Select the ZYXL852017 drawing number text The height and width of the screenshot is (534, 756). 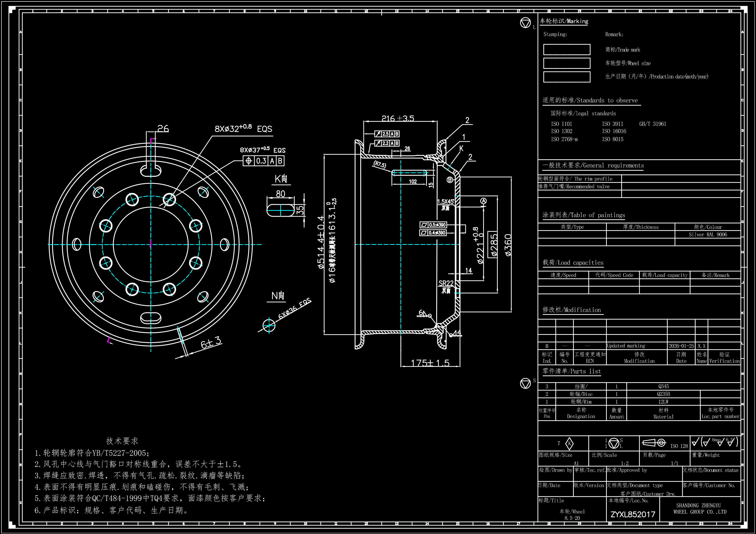633,514
